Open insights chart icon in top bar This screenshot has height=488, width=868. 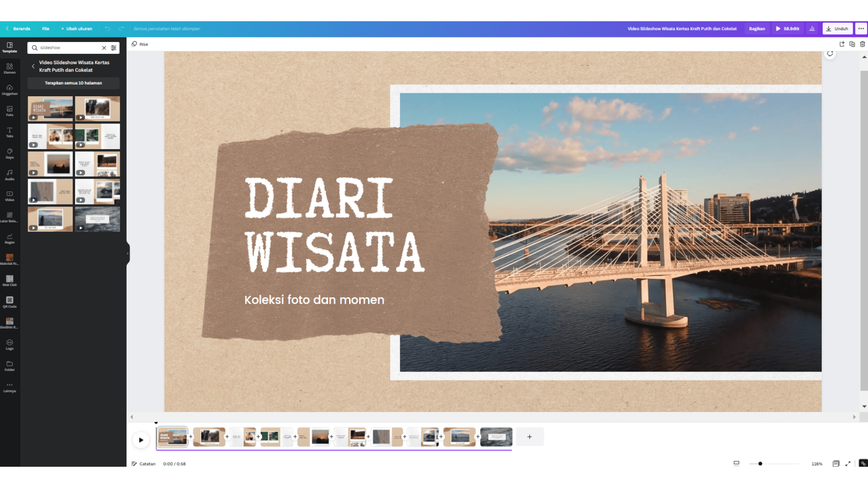click(x=812, y=28)
